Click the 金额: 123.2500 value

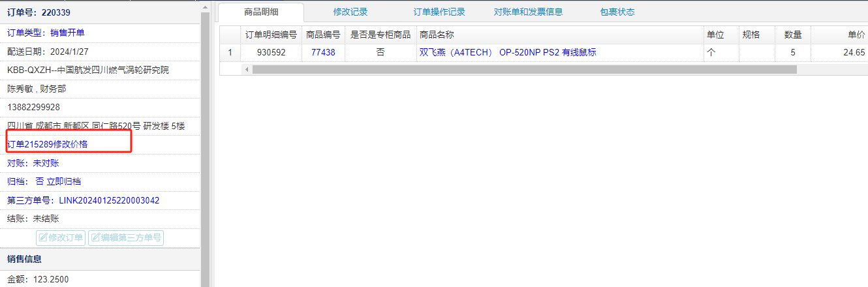[x=38, y=280]
